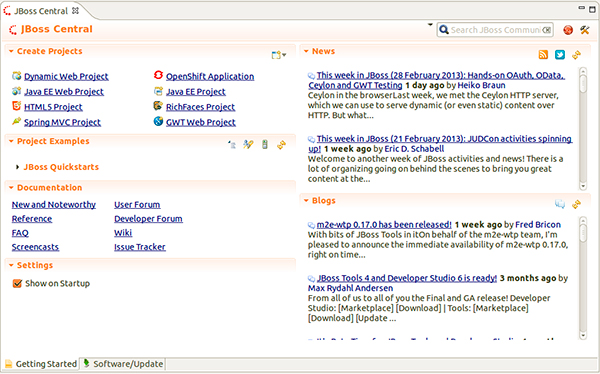Open the HTML5 Project link

[x=53, y=107]
